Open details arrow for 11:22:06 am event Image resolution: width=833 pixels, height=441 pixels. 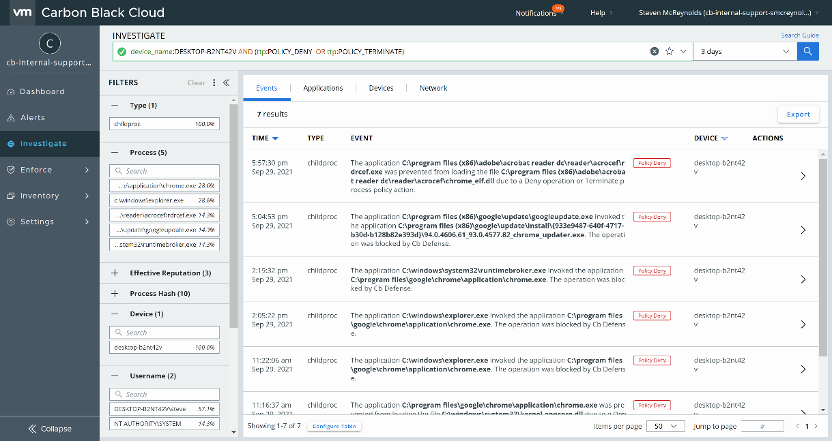[803, 369]
